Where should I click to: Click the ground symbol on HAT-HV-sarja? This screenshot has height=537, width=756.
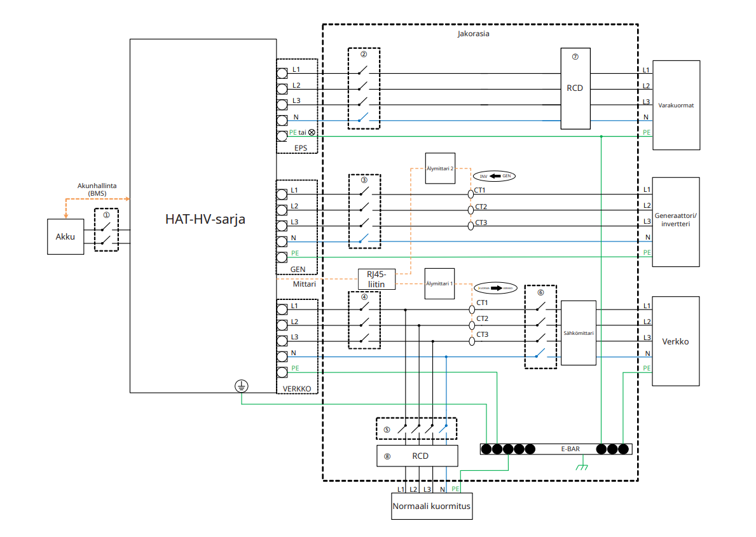(x=242, y=386)
